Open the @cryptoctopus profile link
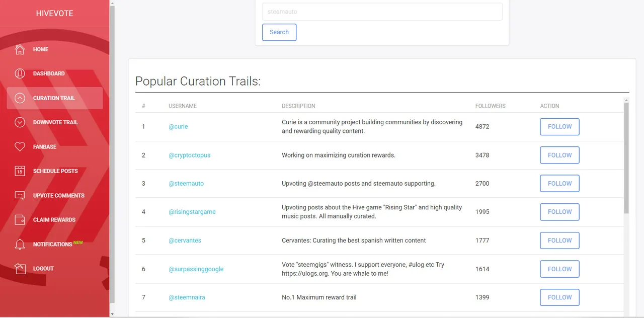 pyautogui.click(x=190, y=155)
